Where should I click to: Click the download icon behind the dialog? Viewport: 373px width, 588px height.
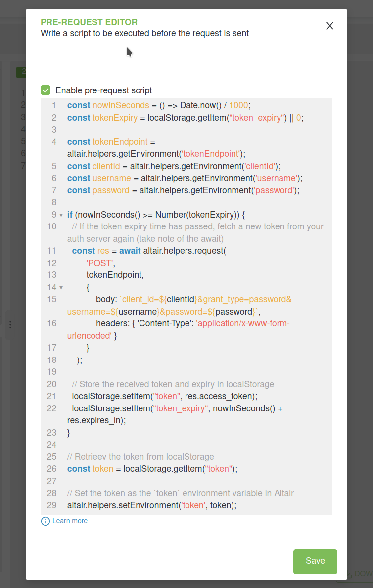tap(350, 573)
